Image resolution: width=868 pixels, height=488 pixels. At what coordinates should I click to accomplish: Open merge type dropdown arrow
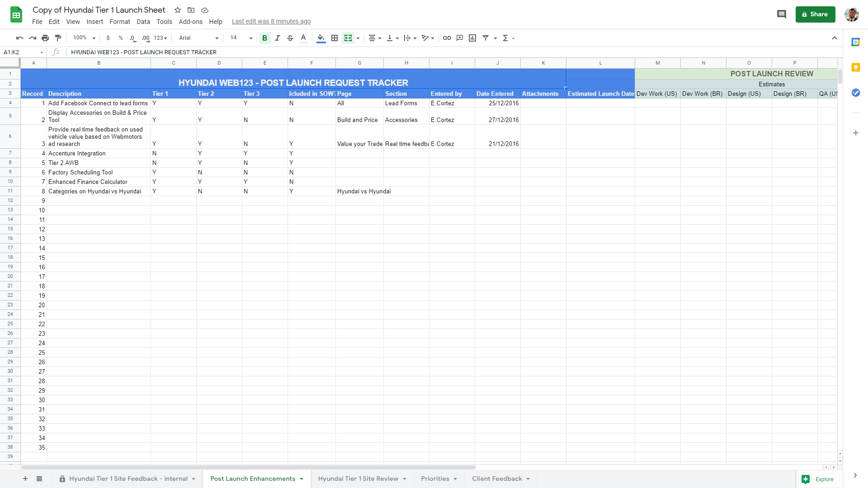point(358,38)
